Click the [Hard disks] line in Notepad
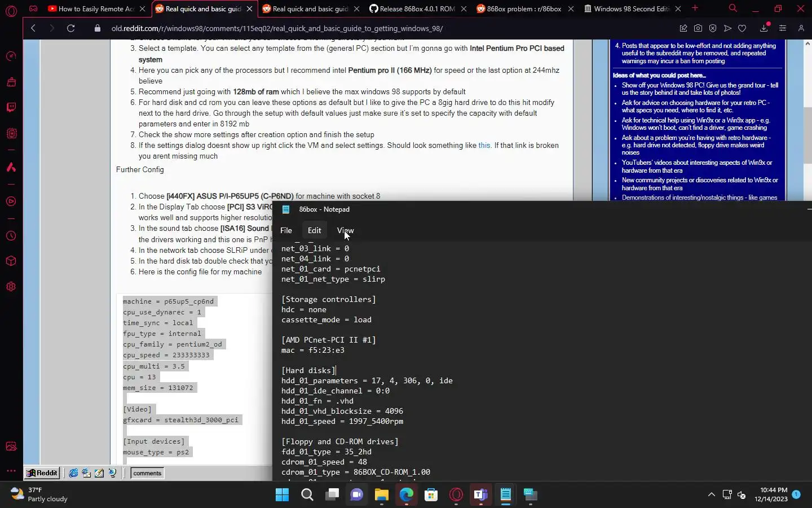Image resolution: width=812 pixels, height=508 pixels. [308, 370]
